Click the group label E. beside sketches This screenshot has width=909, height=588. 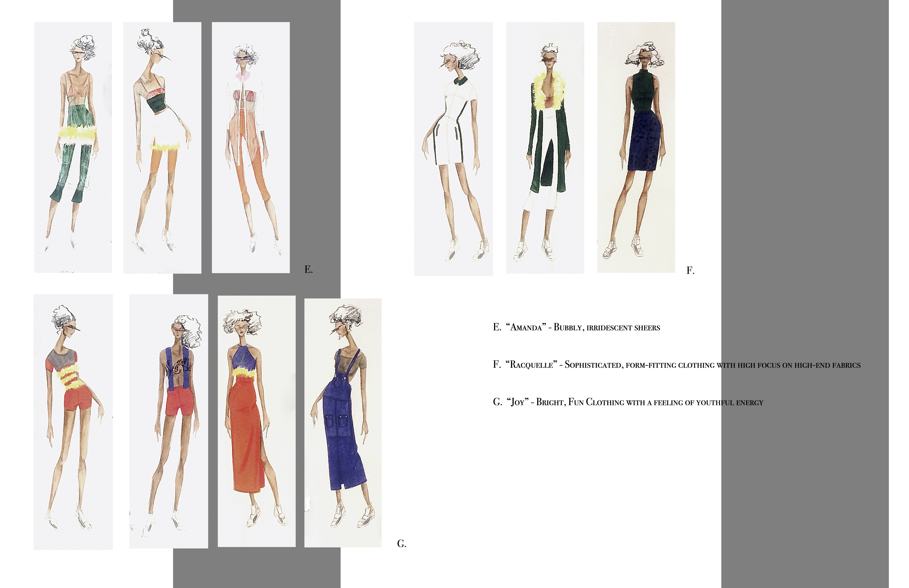pyautogui.click(x=308, y=270)
